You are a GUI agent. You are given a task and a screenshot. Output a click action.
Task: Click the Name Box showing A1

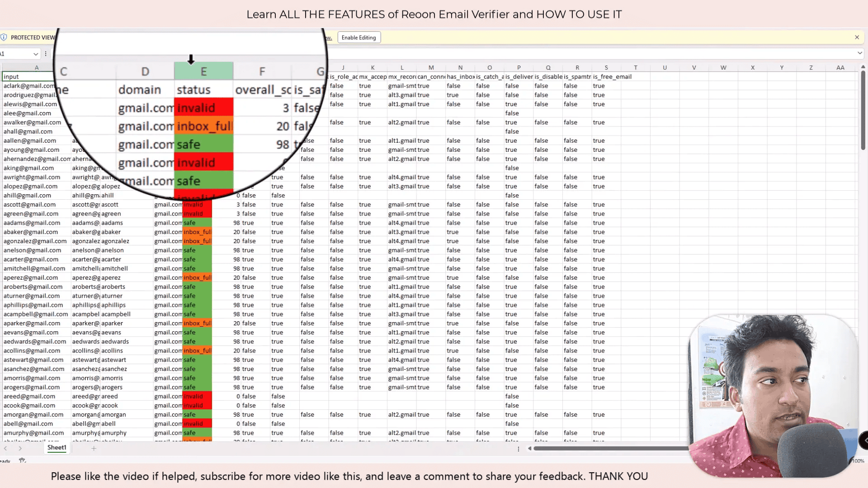pos(16,54)
